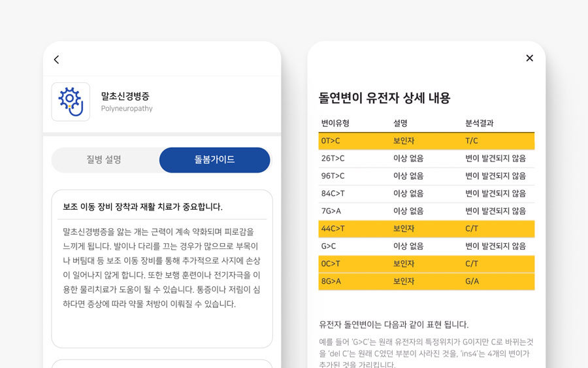Tap the highlighted 0C>T carrier row

point(426,263)
